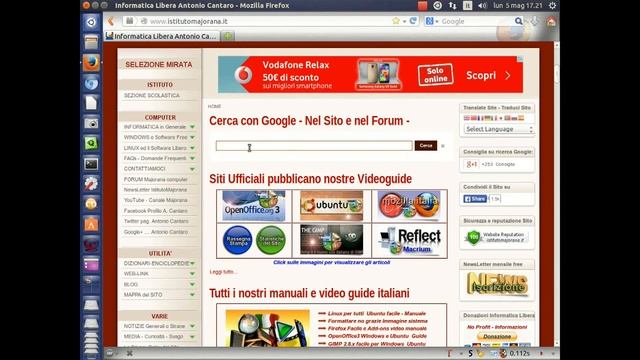
Task: Open a new tab with green plus
Action: click(x=228, y=36)
